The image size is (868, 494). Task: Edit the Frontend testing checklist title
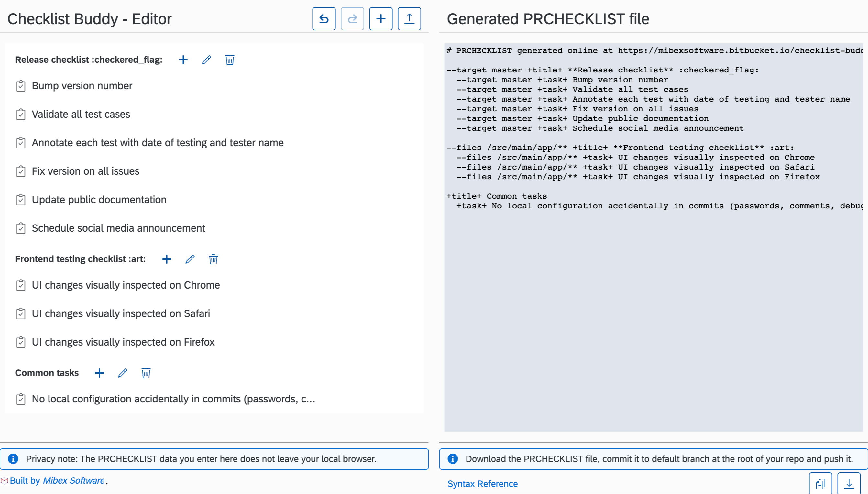pyautogui.click(x=190, y=259)
